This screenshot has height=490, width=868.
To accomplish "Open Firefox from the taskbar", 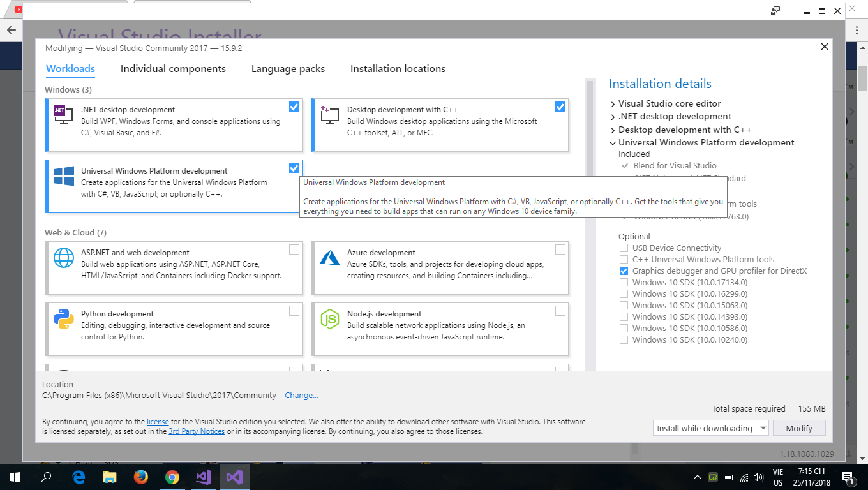I will click(141, 477).
